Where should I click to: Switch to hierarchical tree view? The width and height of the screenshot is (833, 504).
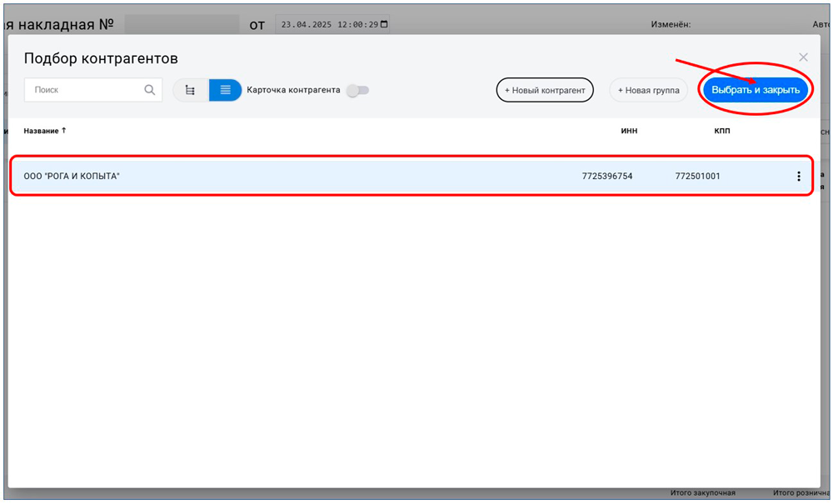point(190,90)
